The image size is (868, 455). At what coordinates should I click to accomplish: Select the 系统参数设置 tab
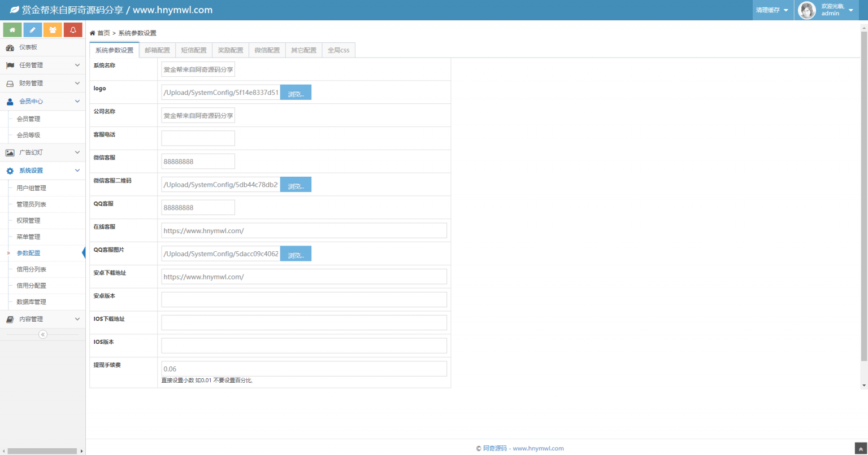(114, 50)
